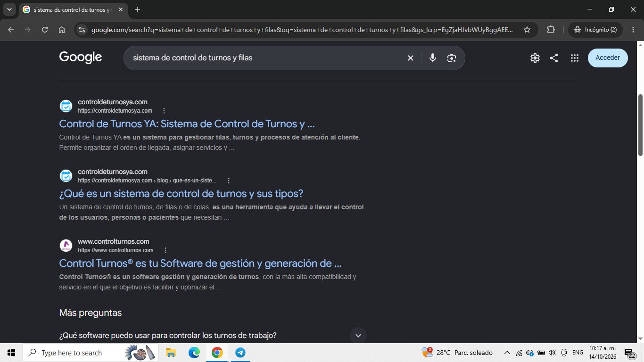Reload the current page

(x=45, y=30)
